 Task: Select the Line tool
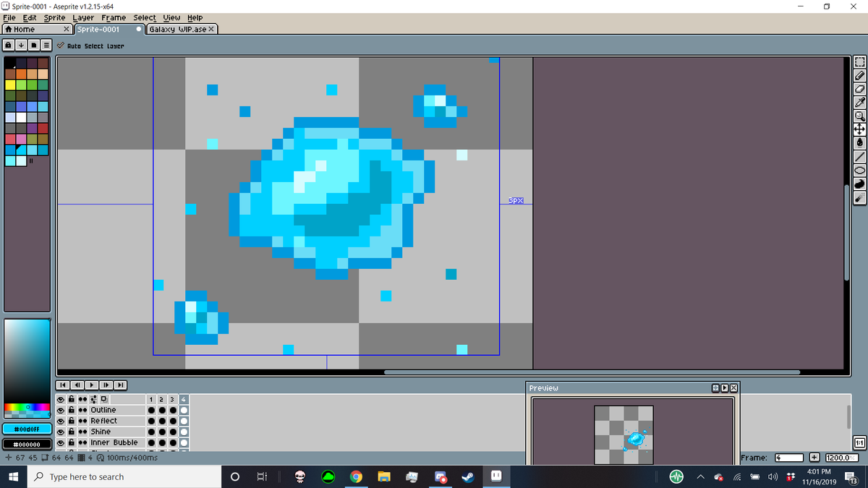tap(860, 156)
